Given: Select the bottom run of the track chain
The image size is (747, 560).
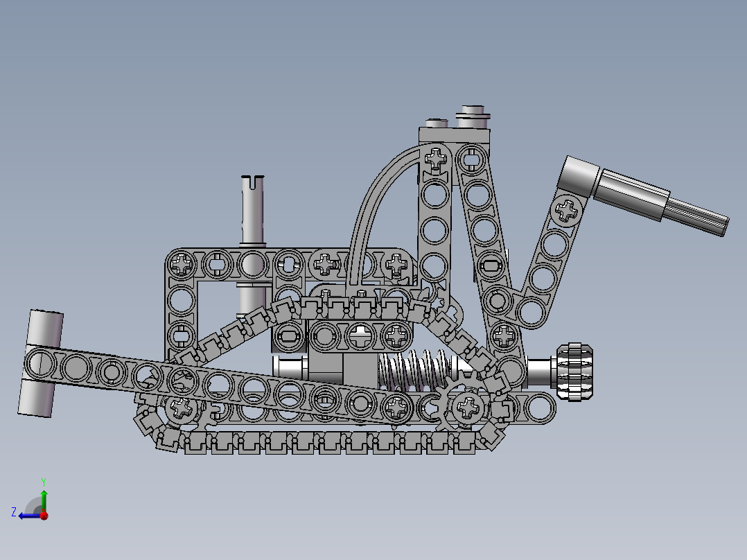Looking at the screenshot, I should click(328, 443).
